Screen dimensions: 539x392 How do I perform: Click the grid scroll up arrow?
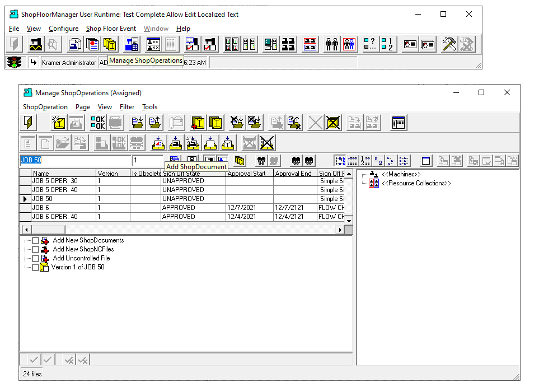point(349,174)
